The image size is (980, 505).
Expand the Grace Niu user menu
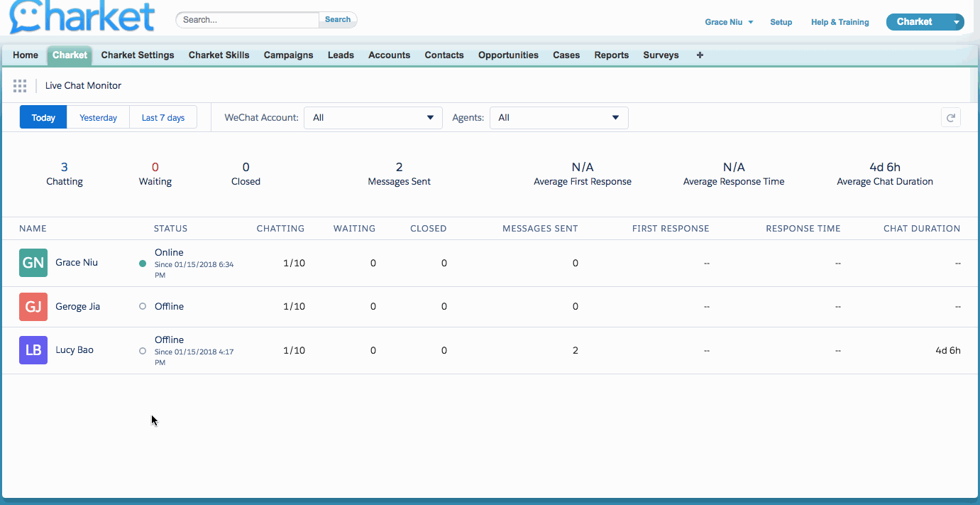(729, 22)
